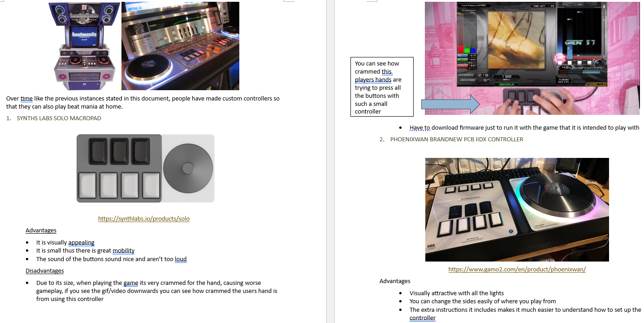This screenshot has height=323, width=644.
Task: Click the flagged word "time" in the paragraph
Action: [26, 99]
